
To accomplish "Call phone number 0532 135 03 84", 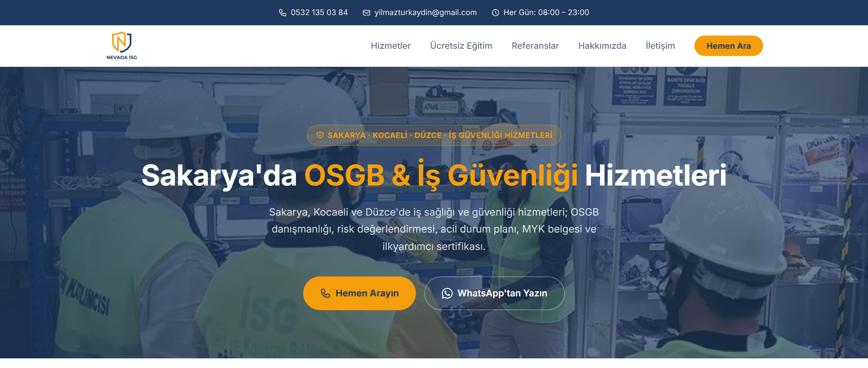I will click(x=319, y=12).
